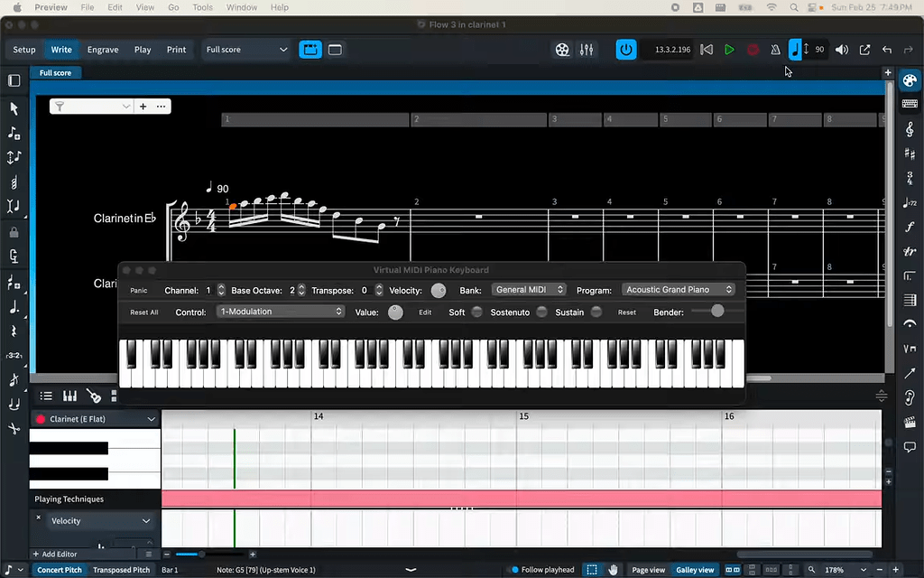This screenshot has height=578, width=924.
Task: Undo the last action with left arrow
Action: click(x=887, y=50)
